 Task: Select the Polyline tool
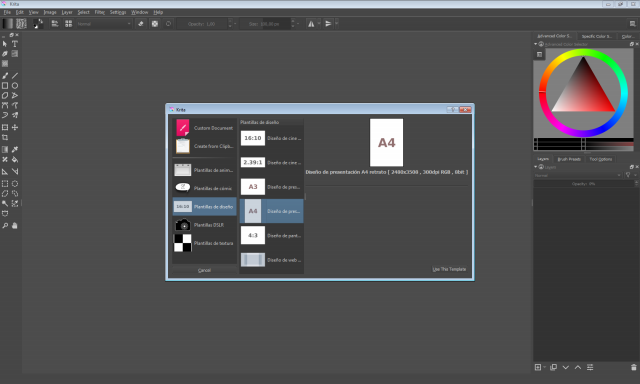15,95
